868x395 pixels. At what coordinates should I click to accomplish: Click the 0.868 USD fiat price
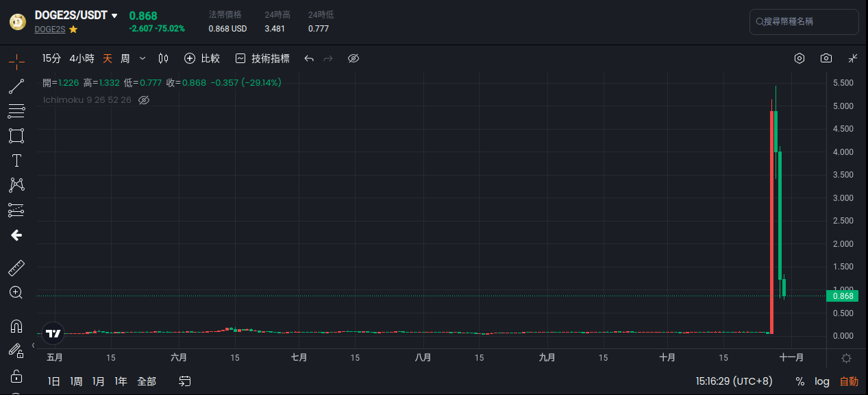227,29
